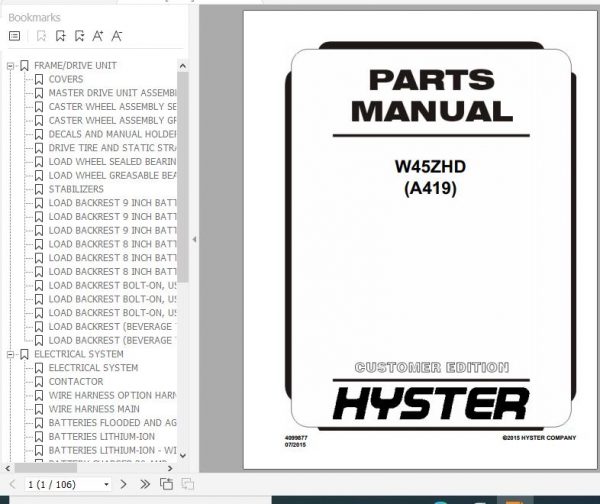Open the MASTER DRIVE UNIT ASSEMBLY bookmark

click(x=112, y=93)
